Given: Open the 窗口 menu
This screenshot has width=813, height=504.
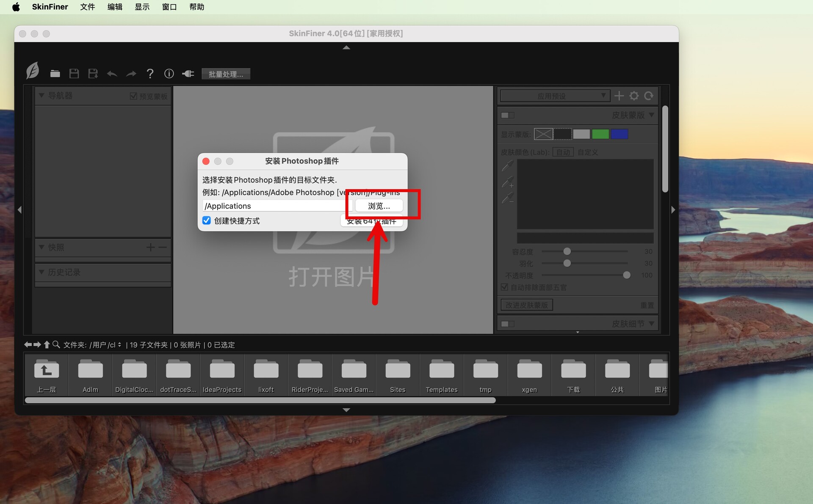Looking at the screenshot, I should click(169, 7).
